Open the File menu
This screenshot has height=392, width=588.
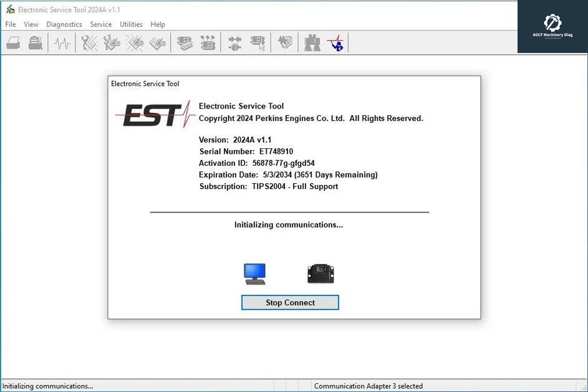point(11,24)
